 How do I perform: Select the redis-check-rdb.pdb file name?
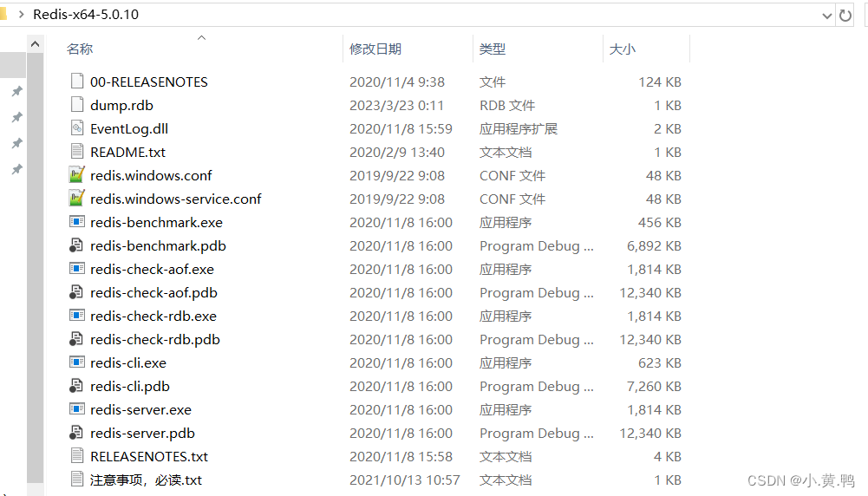(x=155, y=339)
